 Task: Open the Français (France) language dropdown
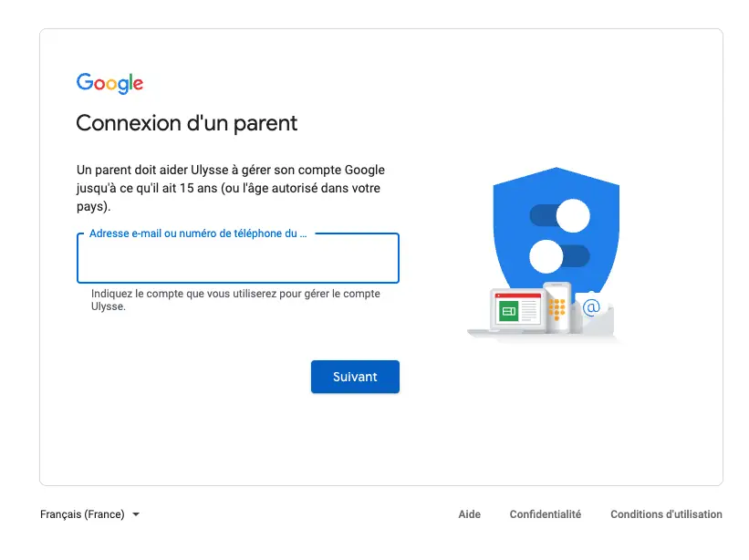click(89, 514)
